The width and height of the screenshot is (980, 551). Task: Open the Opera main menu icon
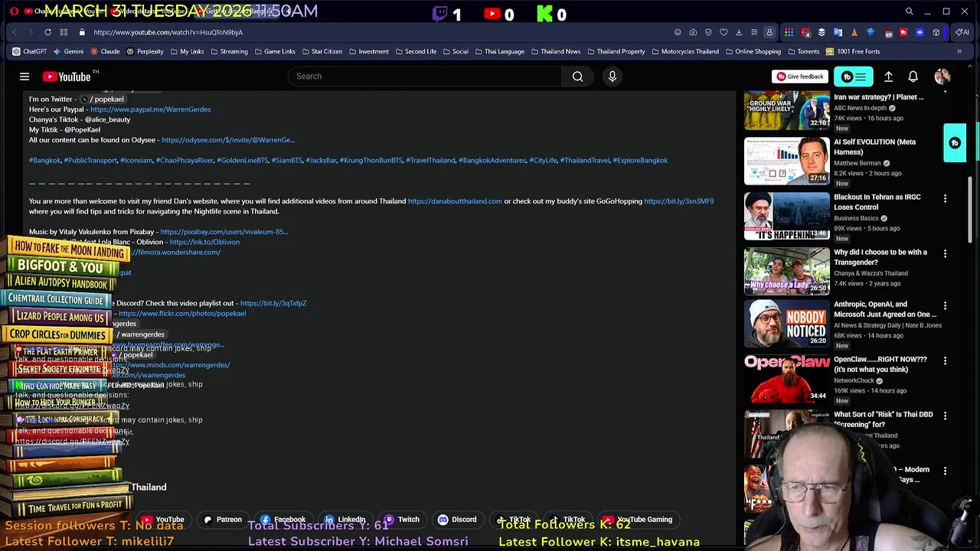(14, 11)
